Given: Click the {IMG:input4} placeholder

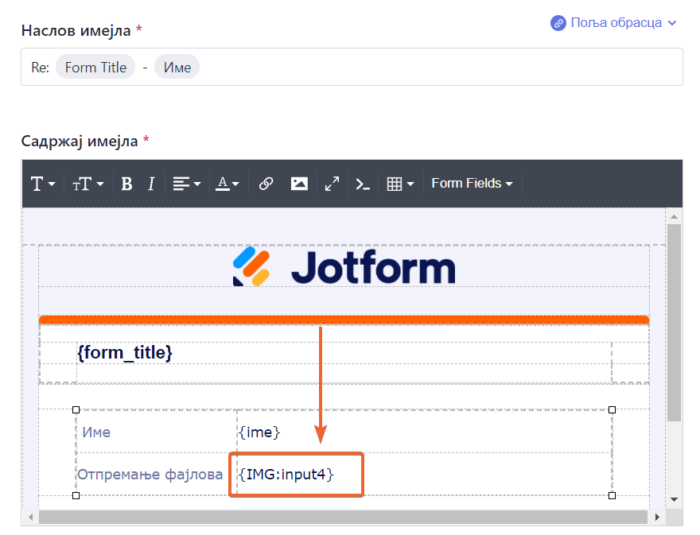Looking at the screenshot, I should click(x=286, y=474).
